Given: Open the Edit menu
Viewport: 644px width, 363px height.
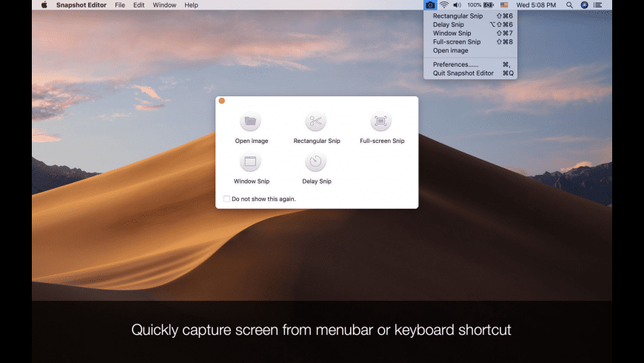Looking at the screenshot, I should click(139, 5).
